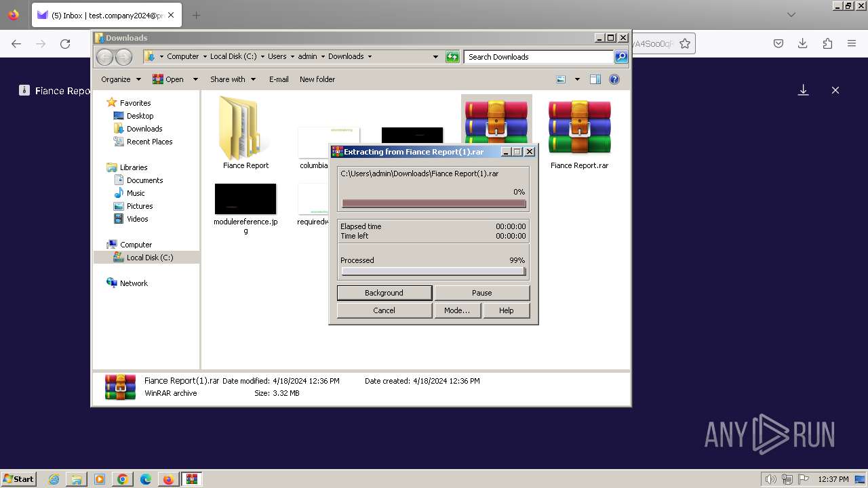Expand the dropdown arrow after Downloads breadcrumb
868x488 pixels.
click(x=370, y=56)
